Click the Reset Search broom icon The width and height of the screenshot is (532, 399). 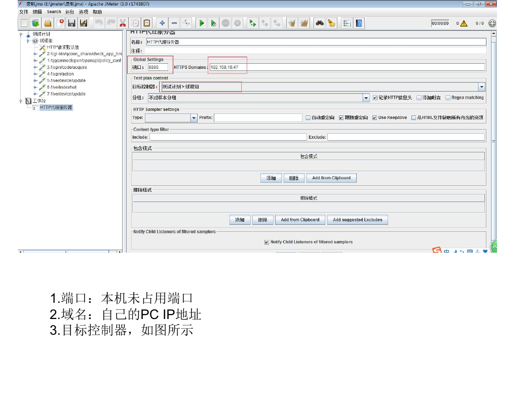pos(331,23)
